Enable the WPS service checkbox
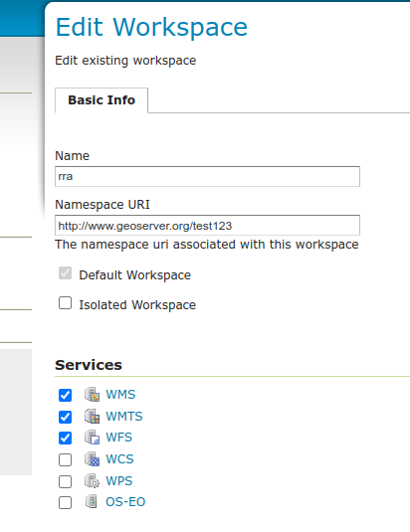The height and width of the screenshot is (532, 410). pos(65,482)
